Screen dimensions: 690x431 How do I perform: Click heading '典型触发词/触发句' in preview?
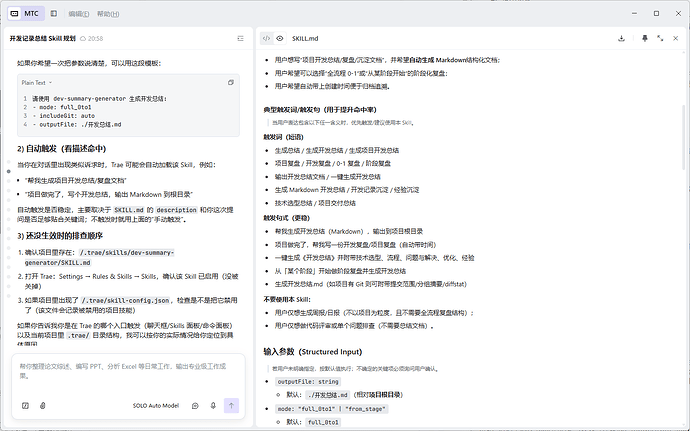320,110
